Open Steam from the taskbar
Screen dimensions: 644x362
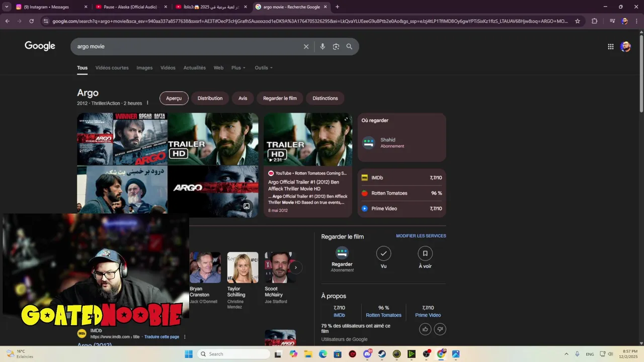pyautogui.click(x=382, y=354)
